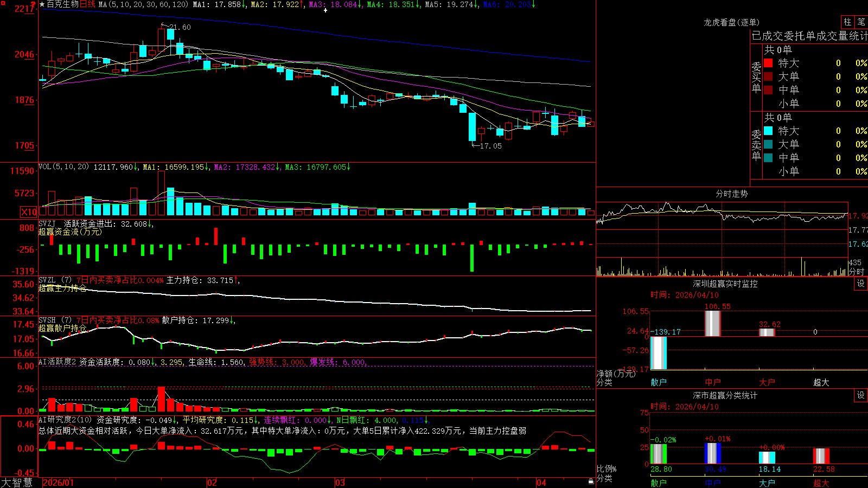Click the white 超大 label in 深圳超赢实时监控
This screenshot has height=488, width=868.
[821, 382]
